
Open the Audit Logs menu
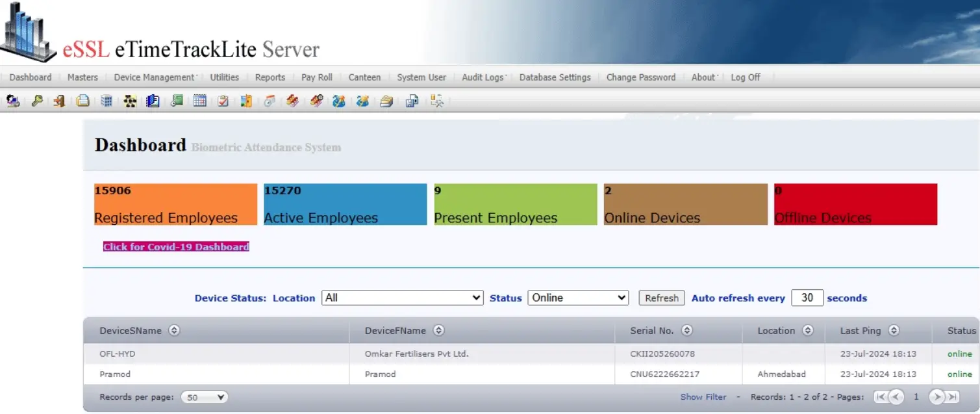[484, 77]
